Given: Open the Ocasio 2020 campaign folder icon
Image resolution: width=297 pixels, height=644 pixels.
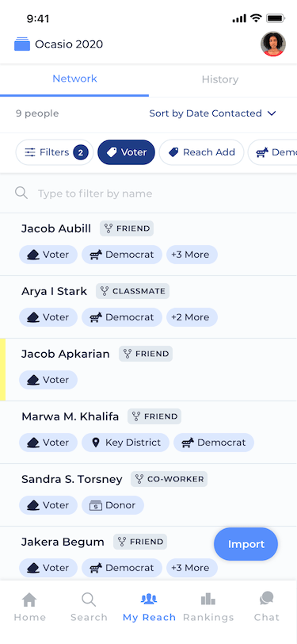Looking at the screenshot, I should (22, 44).
